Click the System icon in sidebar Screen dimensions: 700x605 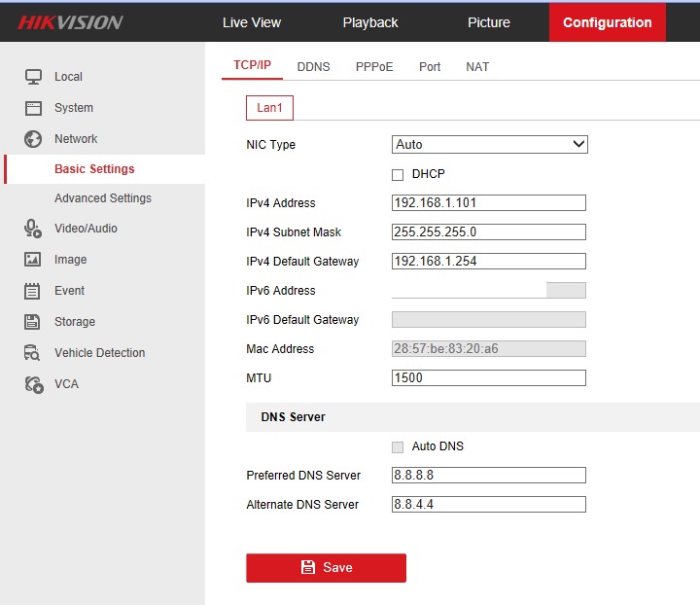(33, 108)
